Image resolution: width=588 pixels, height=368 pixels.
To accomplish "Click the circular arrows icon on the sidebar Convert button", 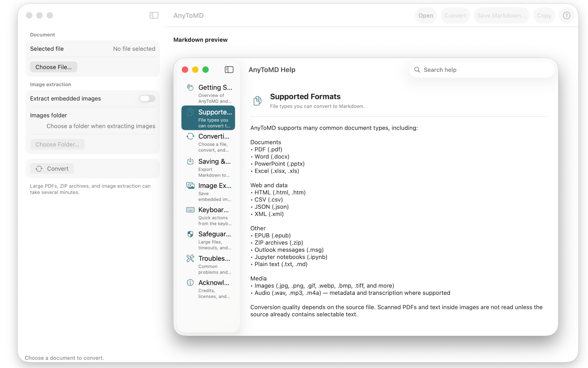I will coord(39,169).
